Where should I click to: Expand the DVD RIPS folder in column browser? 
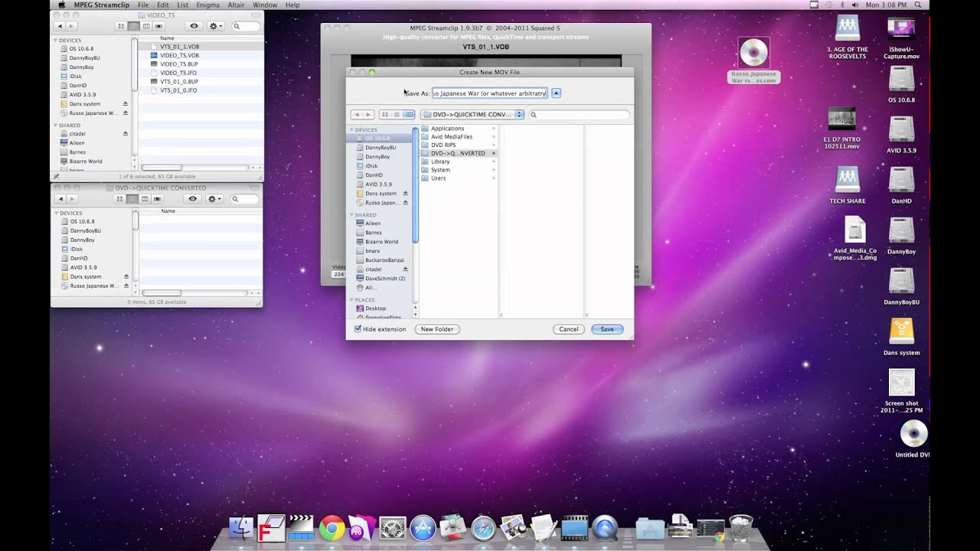click(x=443, y=145)
